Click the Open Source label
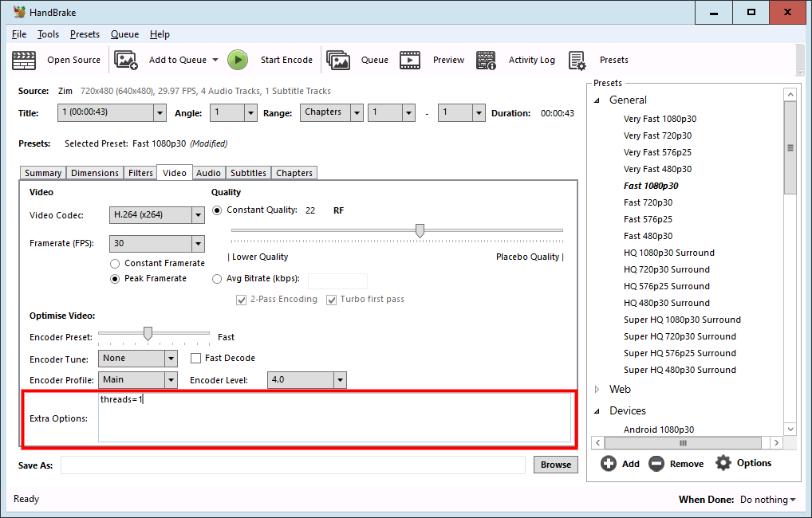This screenshot has height=518, width=812. point(74,60)
